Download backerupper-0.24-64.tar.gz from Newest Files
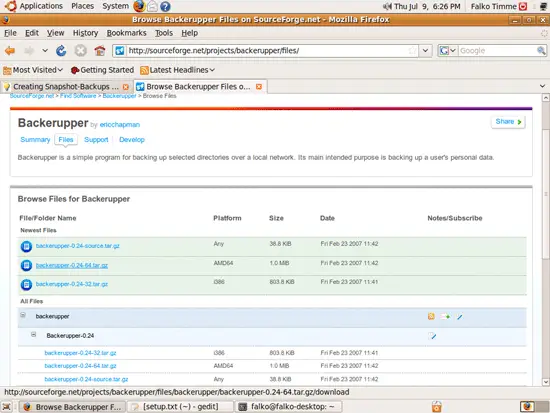Screen dimensions: 550x413 tap(72, 266)
